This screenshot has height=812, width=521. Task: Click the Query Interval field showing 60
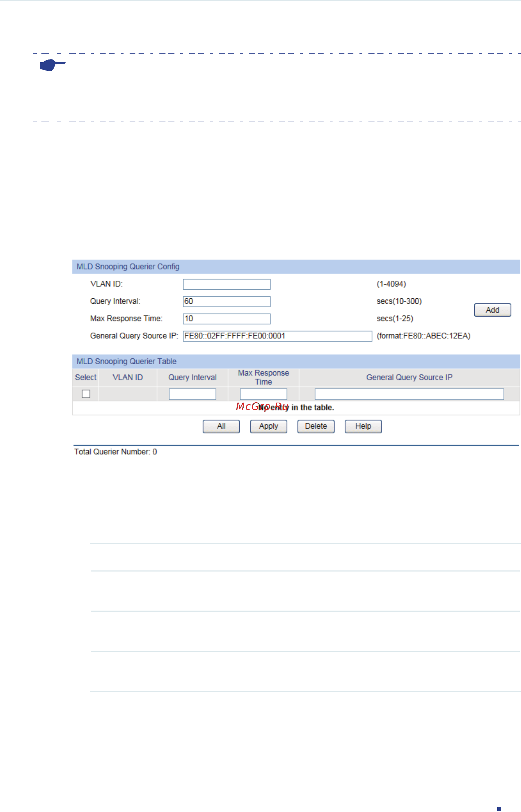click(x=227, y=301)
